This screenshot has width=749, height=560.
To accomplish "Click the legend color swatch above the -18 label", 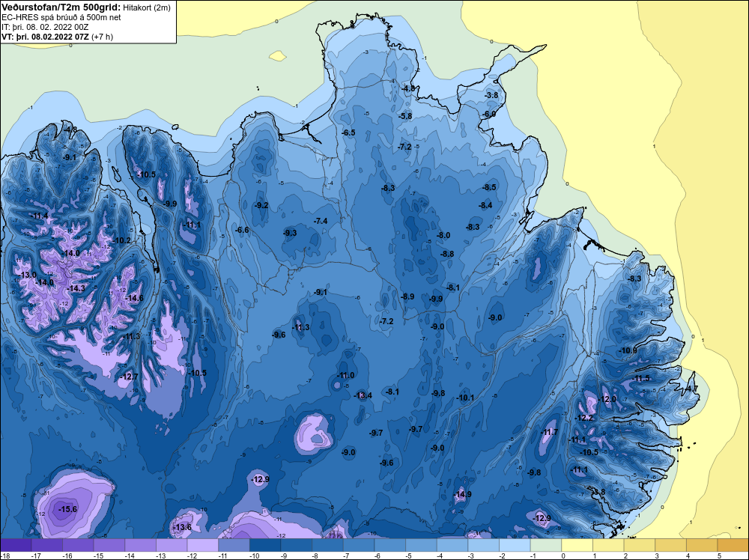I will (16, 545).
